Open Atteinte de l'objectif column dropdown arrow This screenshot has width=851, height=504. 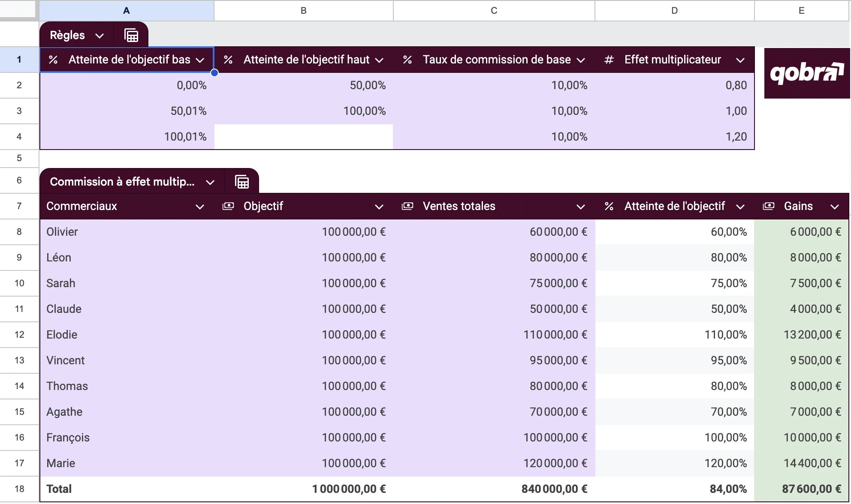point(740,207)
